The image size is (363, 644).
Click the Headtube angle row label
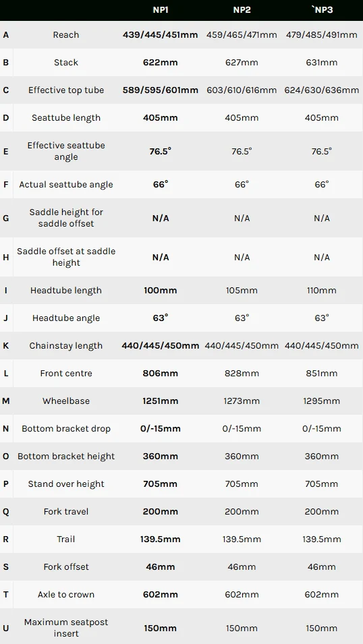click(65, 318)
